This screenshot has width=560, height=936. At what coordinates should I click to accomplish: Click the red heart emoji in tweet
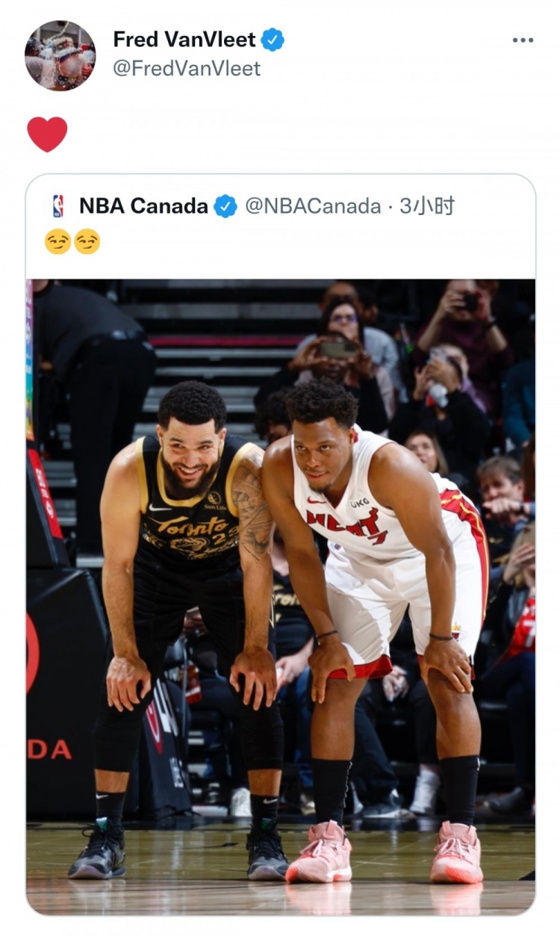tap(47, 134)
